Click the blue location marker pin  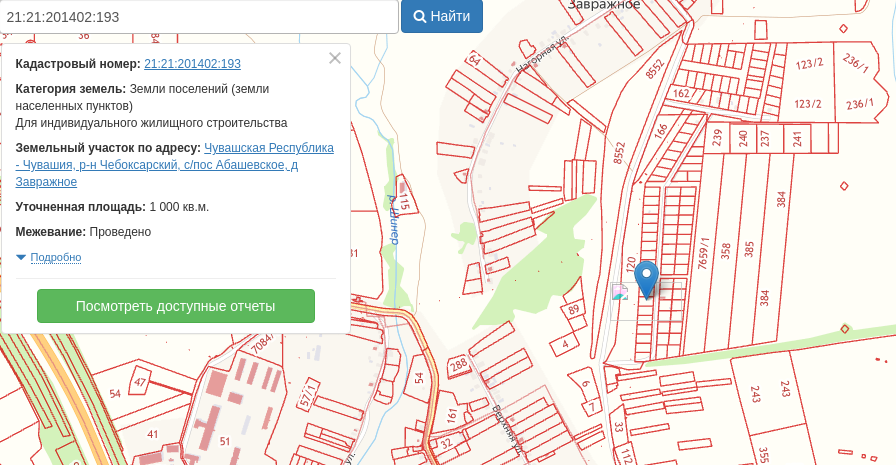647,278
